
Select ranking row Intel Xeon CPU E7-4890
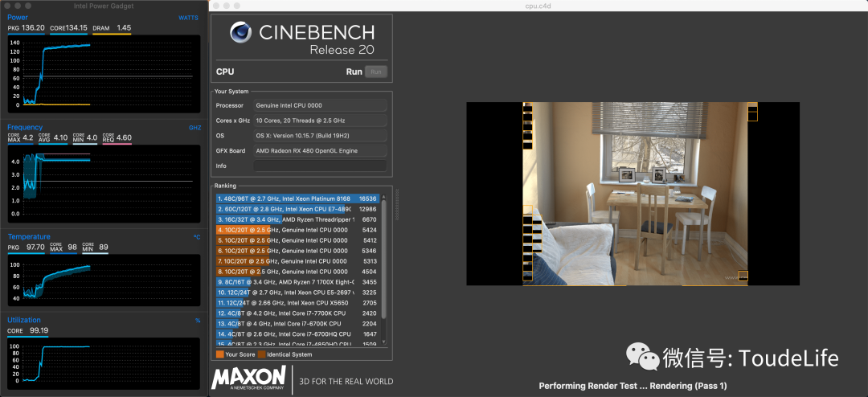click(x=298, y=209)
